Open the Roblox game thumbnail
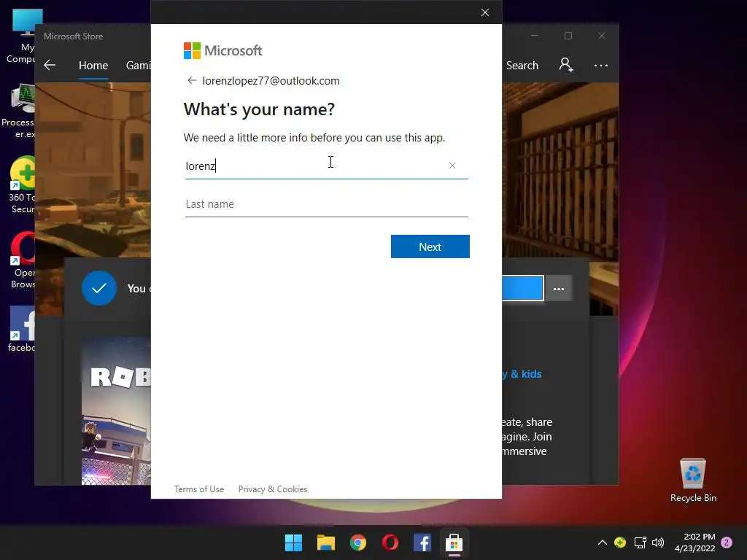Image resolution: width=747 pixels, height=560 pixels. click(x=116, y=411)
